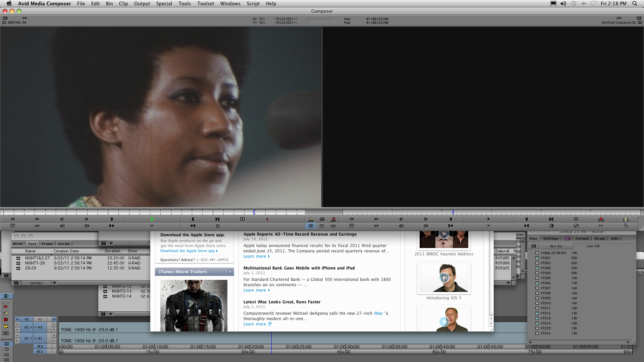
Task: Open the project window Fast Menu by New Bin
Action: tap(534, 246)
